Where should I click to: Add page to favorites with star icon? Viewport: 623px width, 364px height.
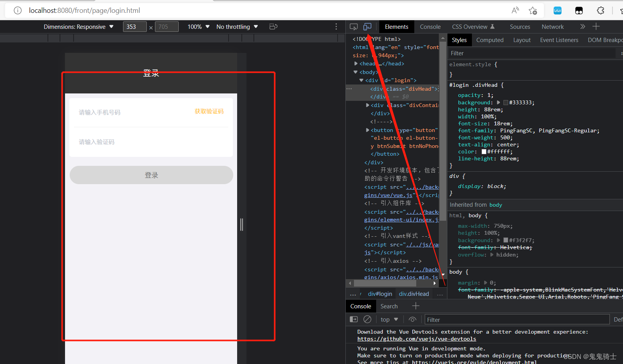point(533,11)
